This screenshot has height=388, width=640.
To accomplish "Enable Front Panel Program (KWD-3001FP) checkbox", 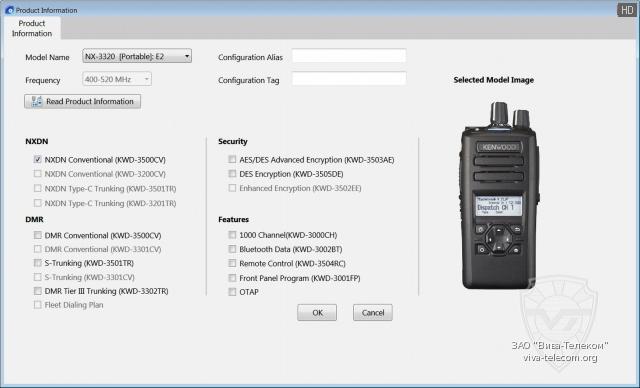I will [232, 278].
